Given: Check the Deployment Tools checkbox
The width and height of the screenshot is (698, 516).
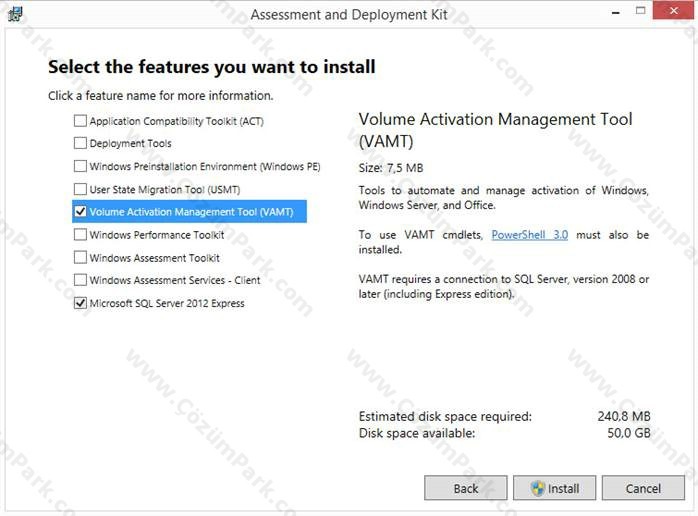Looking at the screenshot, I should pos(80,143).
